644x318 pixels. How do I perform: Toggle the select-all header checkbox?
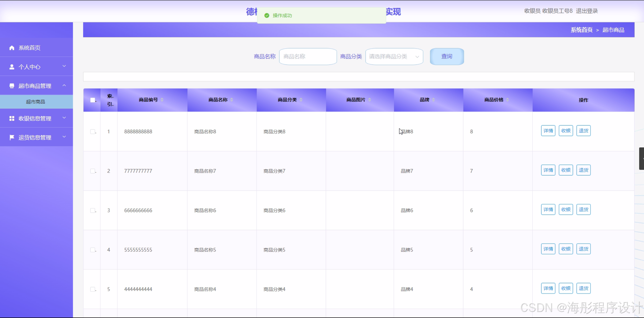(93, 100)
